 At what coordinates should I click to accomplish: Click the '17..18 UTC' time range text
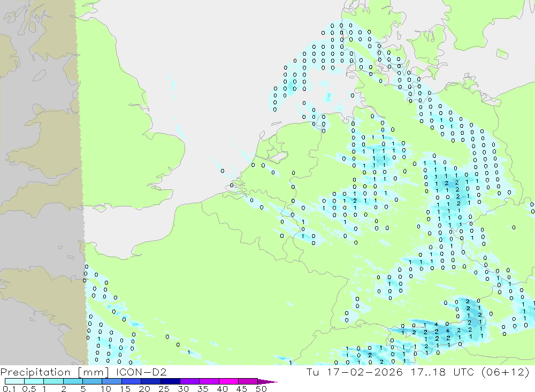tap(442, 372)
